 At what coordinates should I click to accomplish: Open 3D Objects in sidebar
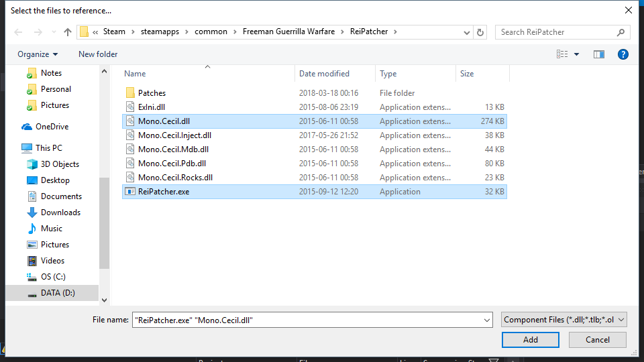pyautogui.click(x=60, y=164)
